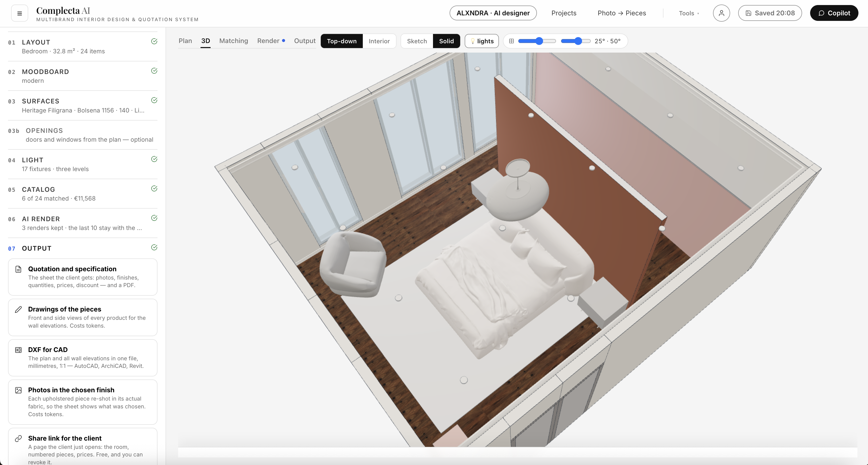Screen dimensions: 868x465
Task: Switch view to Interior
Action: coord(379,41)
